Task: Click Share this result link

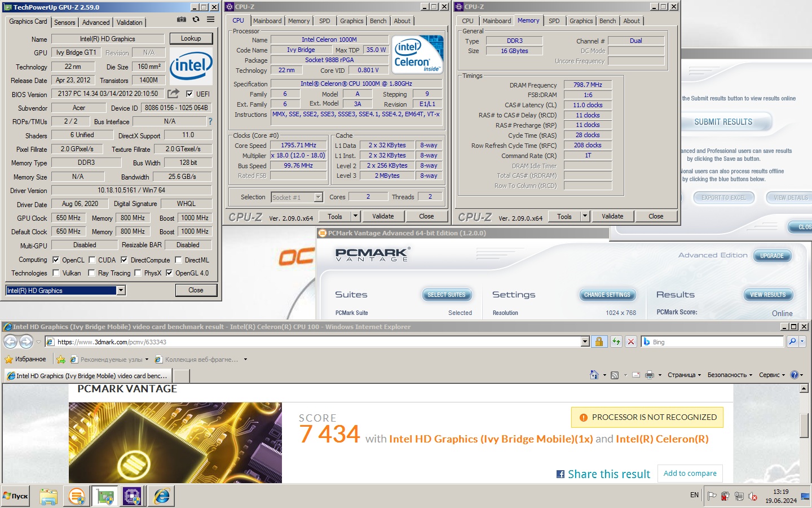Action: (x=603, y=474)
